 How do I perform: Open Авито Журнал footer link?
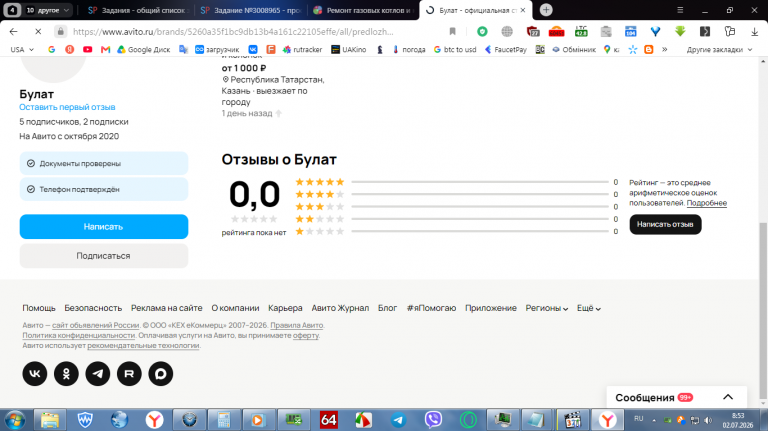click(340, 308)
